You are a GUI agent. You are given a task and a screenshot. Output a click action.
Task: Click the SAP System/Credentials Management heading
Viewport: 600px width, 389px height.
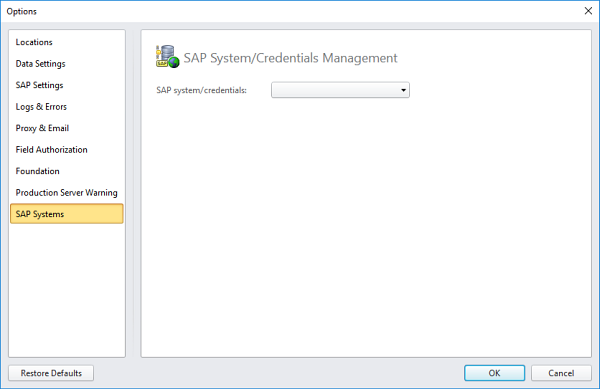pyautogui.click(x=290, y=58)
